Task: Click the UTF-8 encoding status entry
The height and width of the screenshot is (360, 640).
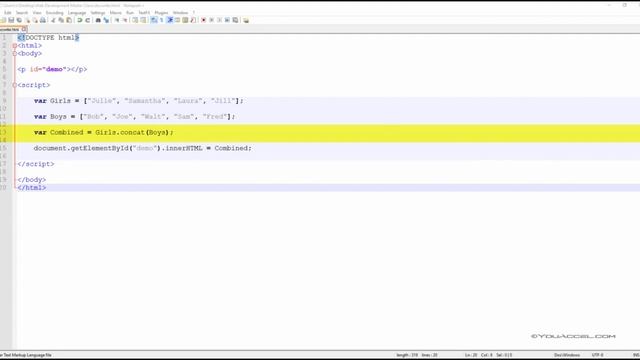Action: coord(597,355)
